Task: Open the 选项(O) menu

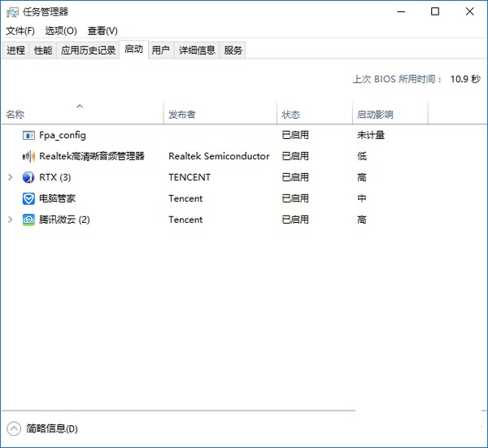Action: pos(61,31)
